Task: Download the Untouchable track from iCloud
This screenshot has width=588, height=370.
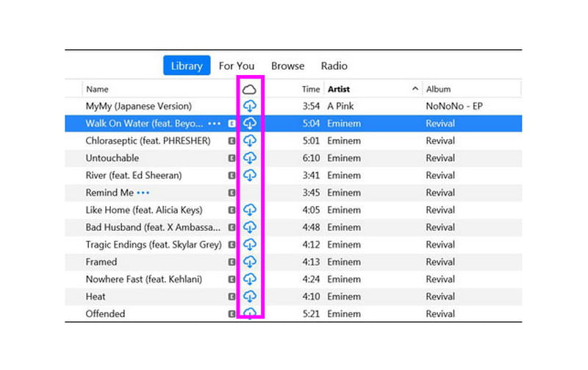Action: (x=249, y=158)
